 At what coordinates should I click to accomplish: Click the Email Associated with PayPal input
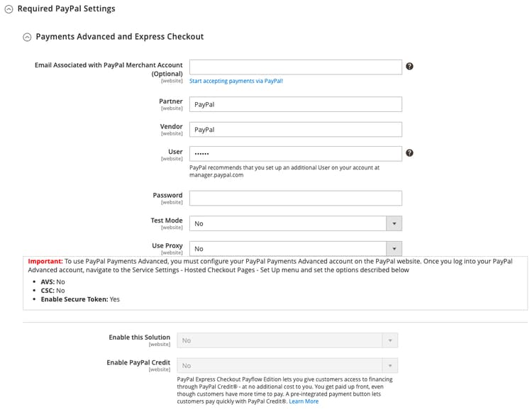[x=295, y=67]
